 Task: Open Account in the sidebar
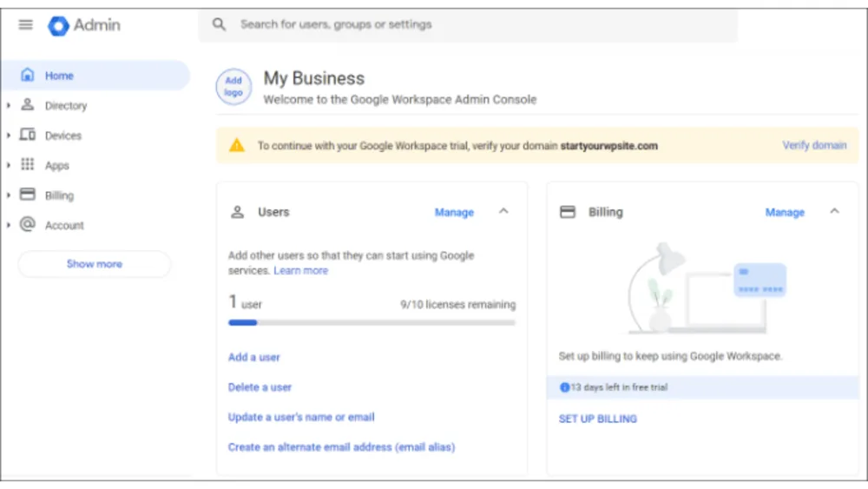tap(64, 225)
